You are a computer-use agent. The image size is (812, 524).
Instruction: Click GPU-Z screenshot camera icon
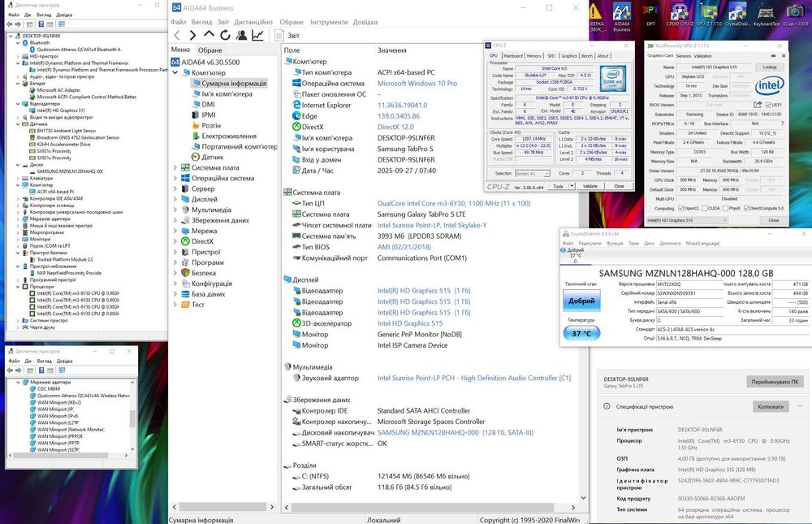pos(774,55)
